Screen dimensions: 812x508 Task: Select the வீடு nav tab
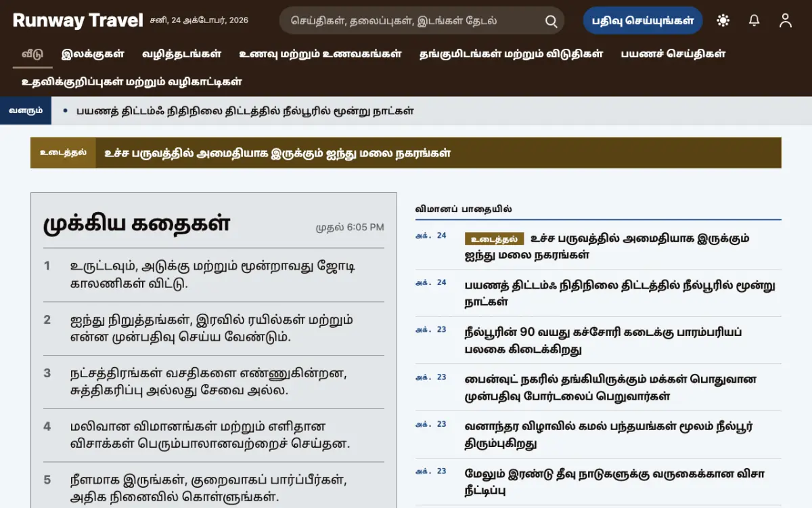tap(32, 54)
